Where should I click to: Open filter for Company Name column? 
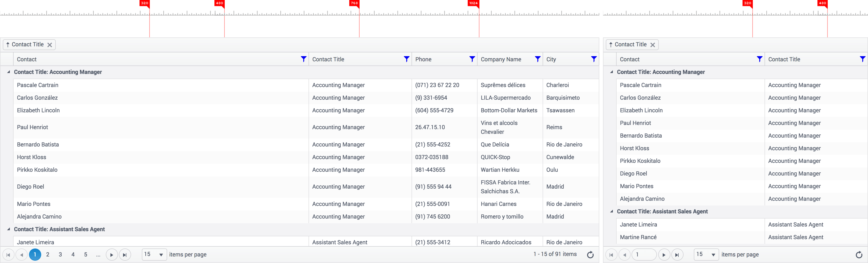537,59
